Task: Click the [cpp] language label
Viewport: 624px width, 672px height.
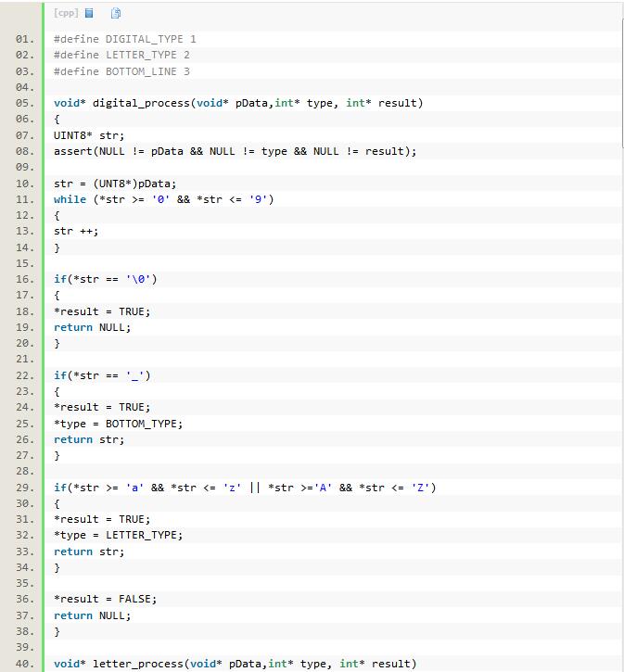Action: tap(66, 13)
